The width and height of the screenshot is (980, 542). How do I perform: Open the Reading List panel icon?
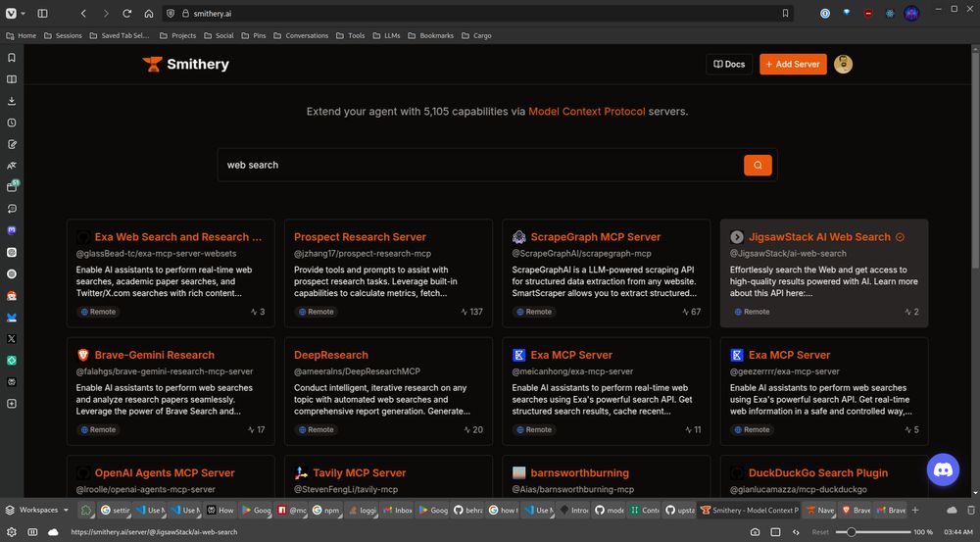click(11, 79)
